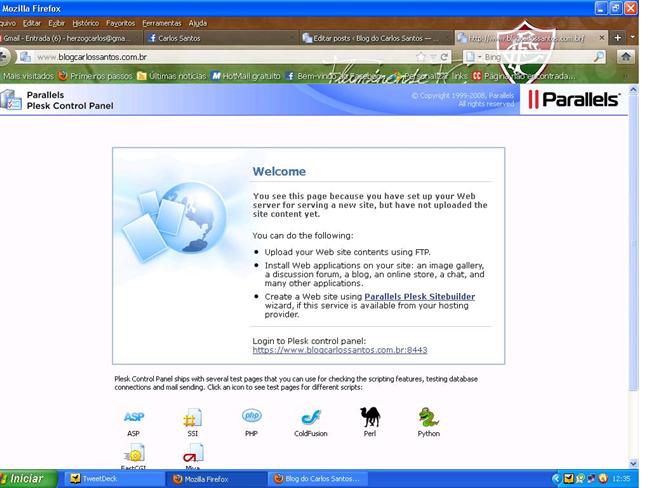650x488 pixels.
Task: Open the Ajuda menu
Action: 197,23
